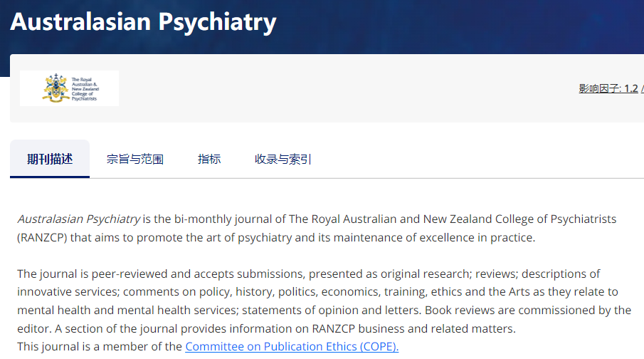Click the RANZCP coat of arms crest
The image size is (644, 359).
click(56, 88)
